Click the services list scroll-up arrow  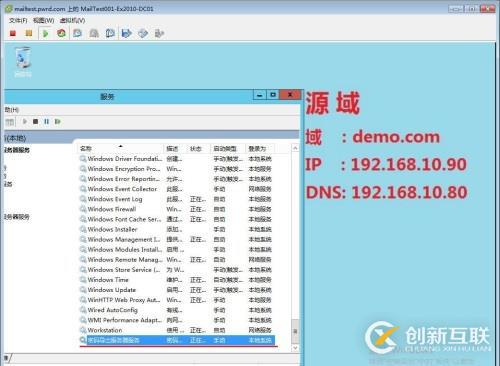click(295, 148)
